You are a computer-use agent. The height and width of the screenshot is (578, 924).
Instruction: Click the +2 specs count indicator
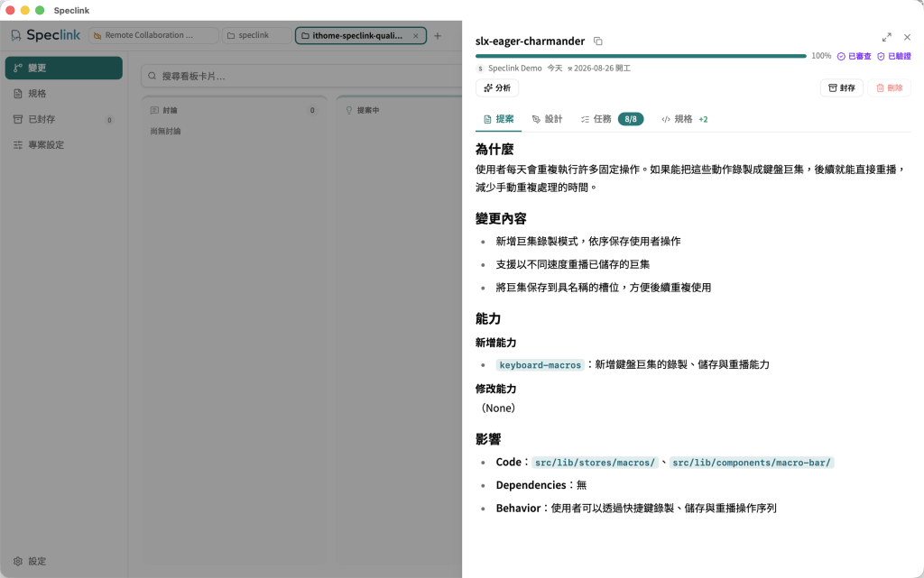(703, 119)
